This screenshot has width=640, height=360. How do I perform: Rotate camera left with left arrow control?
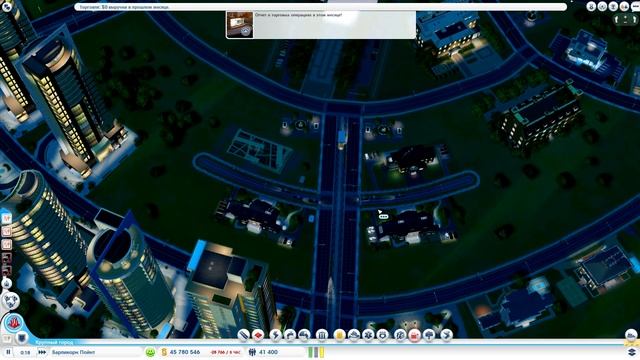pos(617,19)
